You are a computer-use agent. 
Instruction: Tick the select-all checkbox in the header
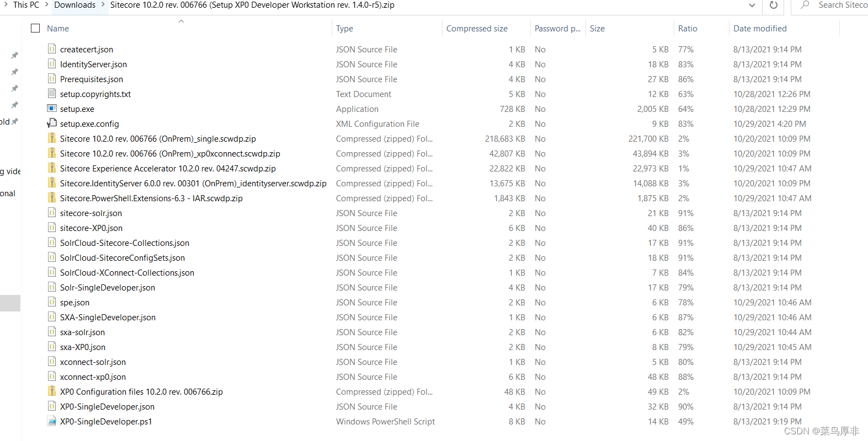35,28
